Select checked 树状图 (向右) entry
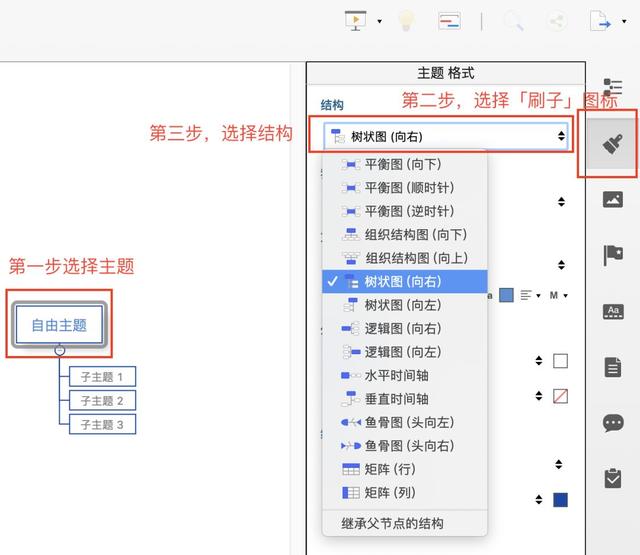Image resolution: width=640 pixels, height=555 pixels. point(405,281)
